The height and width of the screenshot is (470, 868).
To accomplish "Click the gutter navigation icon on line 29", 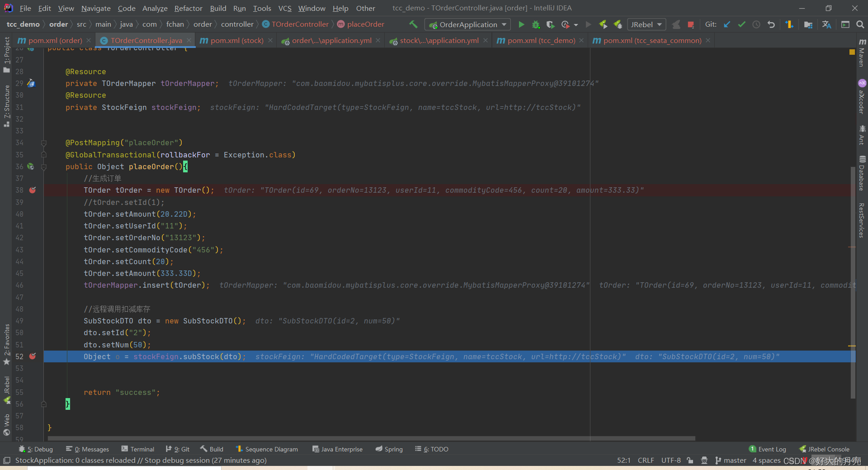I will [31, 83].
